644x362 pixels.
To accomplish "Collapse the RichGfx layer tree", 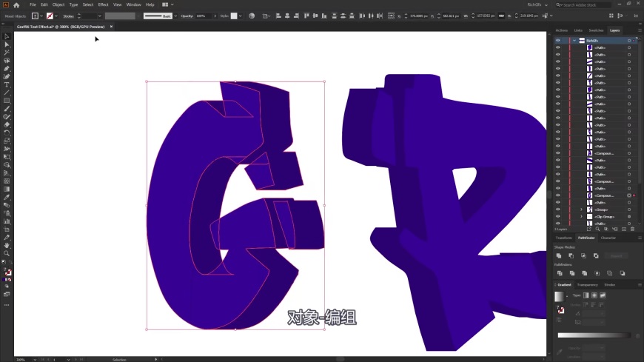I will tap(574, 41).
